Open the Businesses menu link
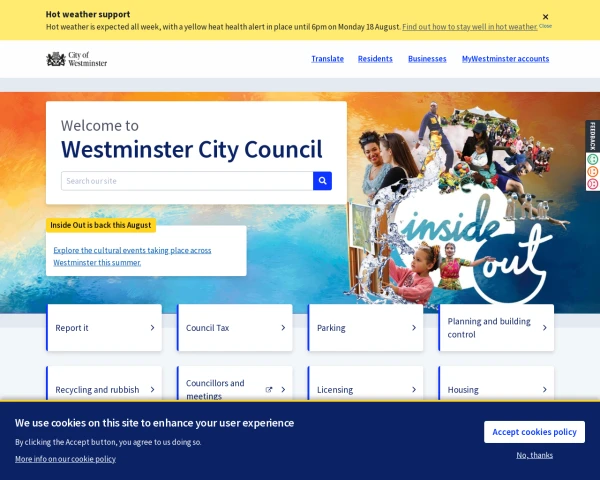This screenshot has height=480, width=600. (427, 59)
